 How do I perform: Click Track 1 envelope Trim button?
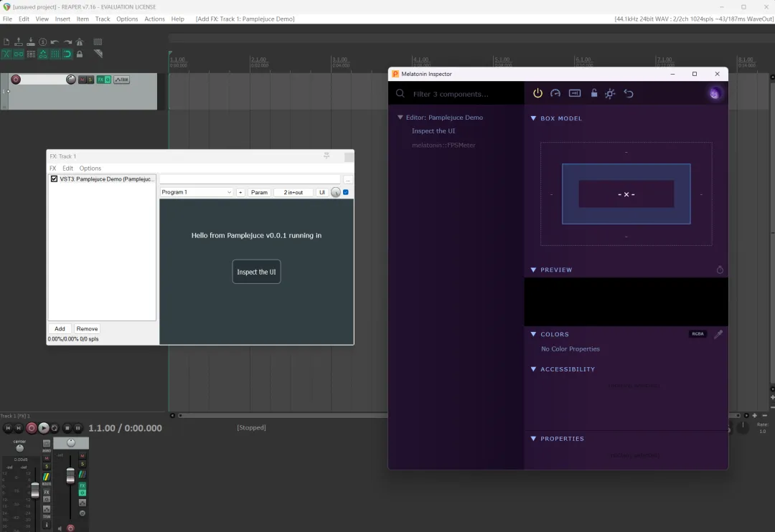point(121,80)
